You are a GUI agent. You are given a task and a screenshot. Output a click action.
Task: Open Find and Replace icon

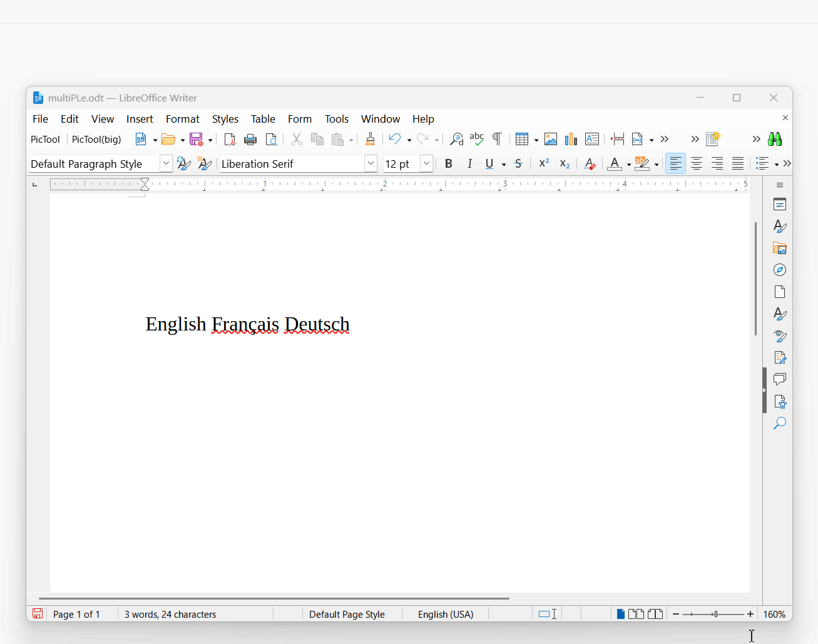(456, 139)
